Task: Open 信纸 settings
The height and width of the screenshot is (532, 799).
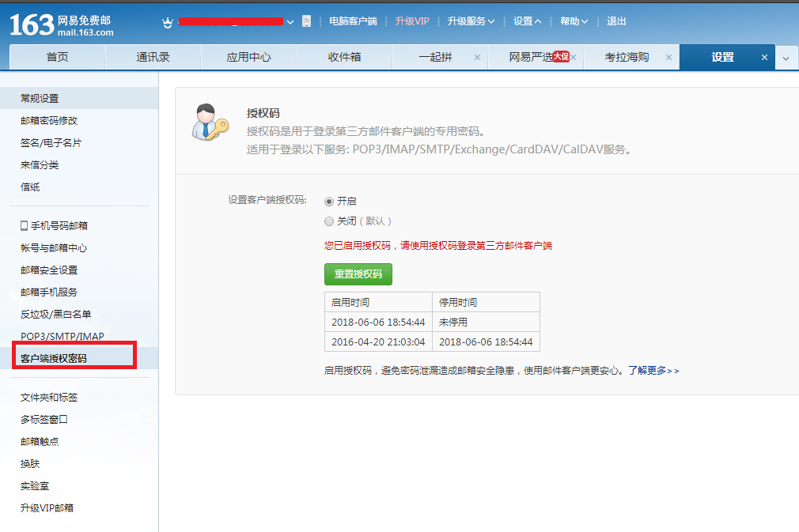Action: click(30, 187)
